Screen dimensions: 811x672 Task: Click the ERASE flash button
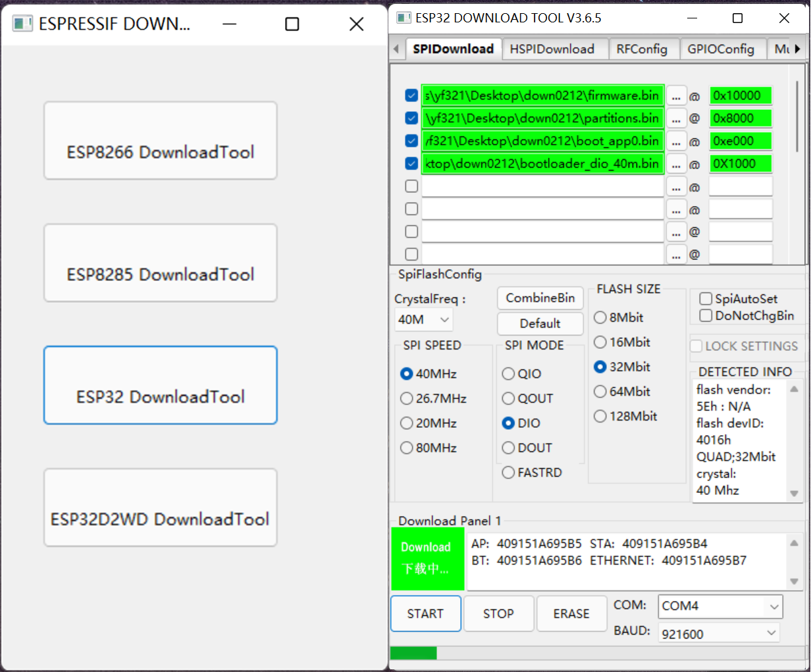pos(571,613)
